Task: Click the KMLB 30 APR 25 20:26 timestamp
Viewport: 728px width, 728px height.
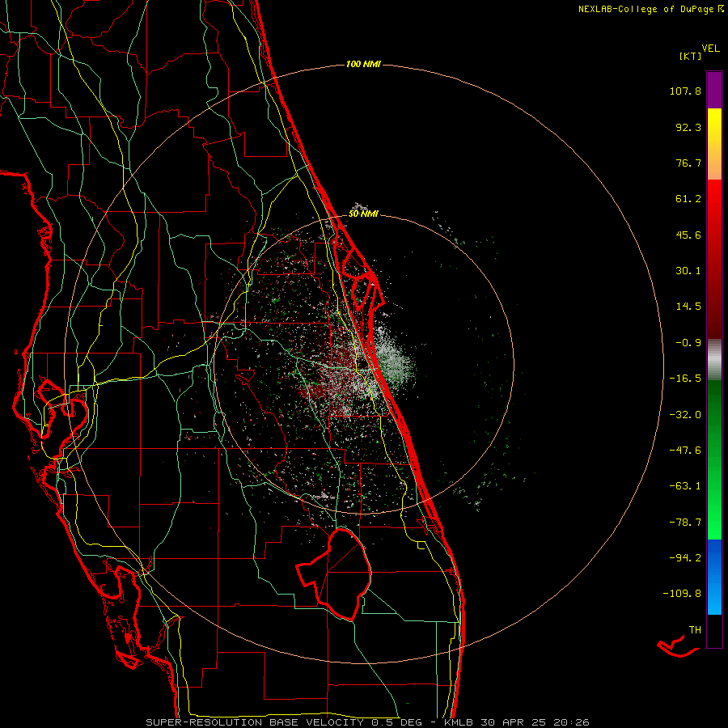Action: [x=516, y=722]
